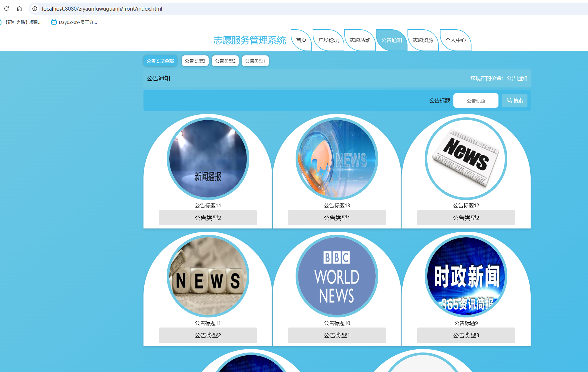This screenshot has width=588, height=372.
Task: Open the 个人中心 section
Action: (x=456, y=40)
